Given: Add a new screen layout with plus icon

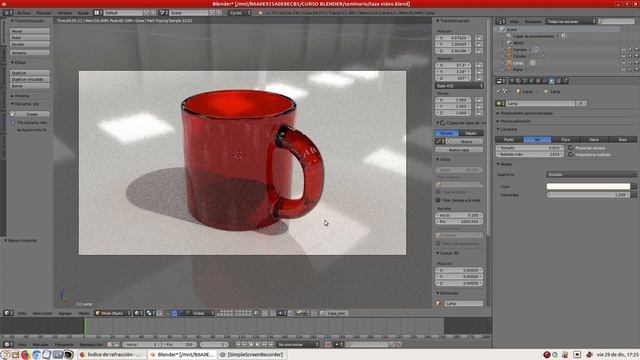Looking at the screenshot, I should [x=147, y=13].
